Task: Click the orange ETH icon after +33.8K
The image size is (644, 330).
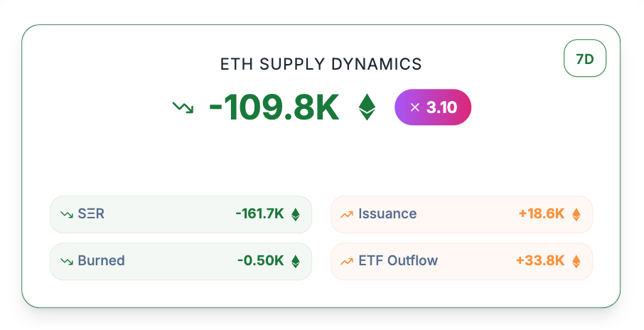Action: [x=576, y=261]
